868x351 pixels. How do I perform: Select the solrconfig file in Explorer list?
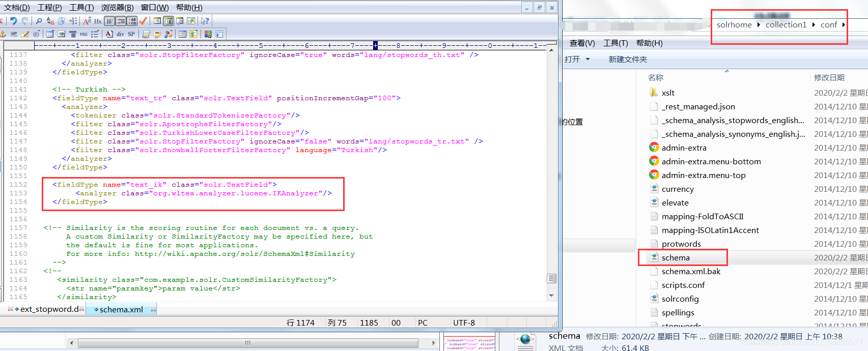(x=680, y=299)
